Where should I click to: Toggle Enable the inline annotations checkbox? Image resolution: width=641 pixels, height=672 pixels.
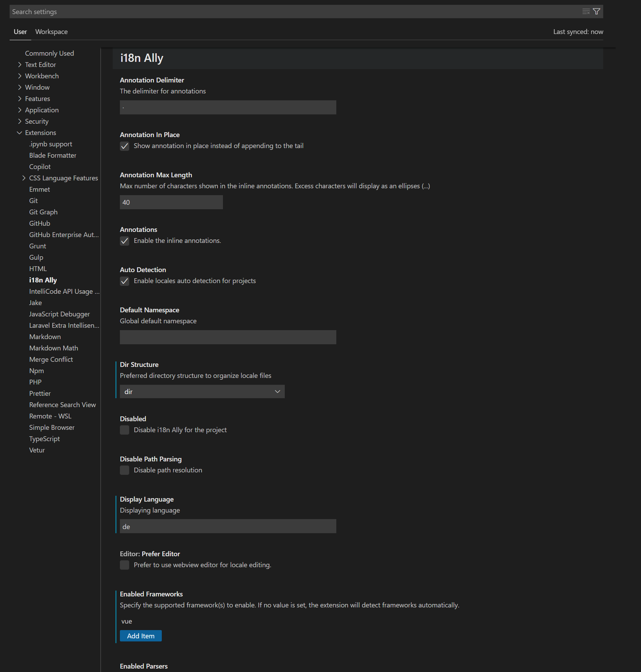(124, 241)
